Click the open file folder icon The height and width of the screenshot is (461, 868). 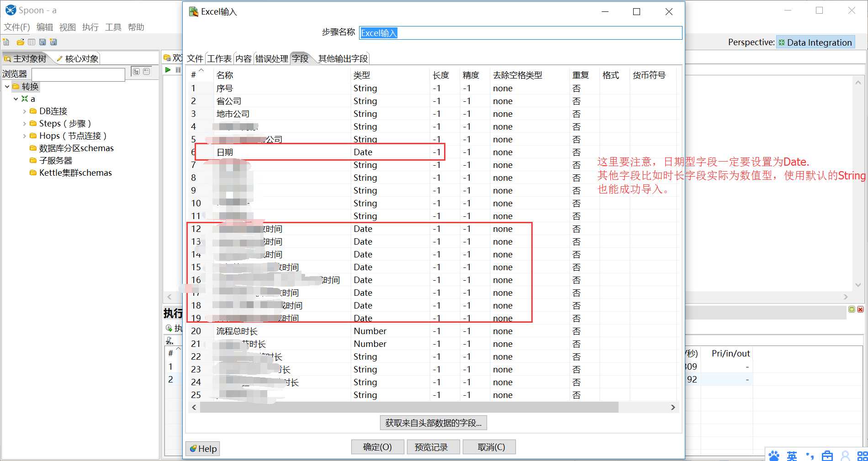[20, 42]
